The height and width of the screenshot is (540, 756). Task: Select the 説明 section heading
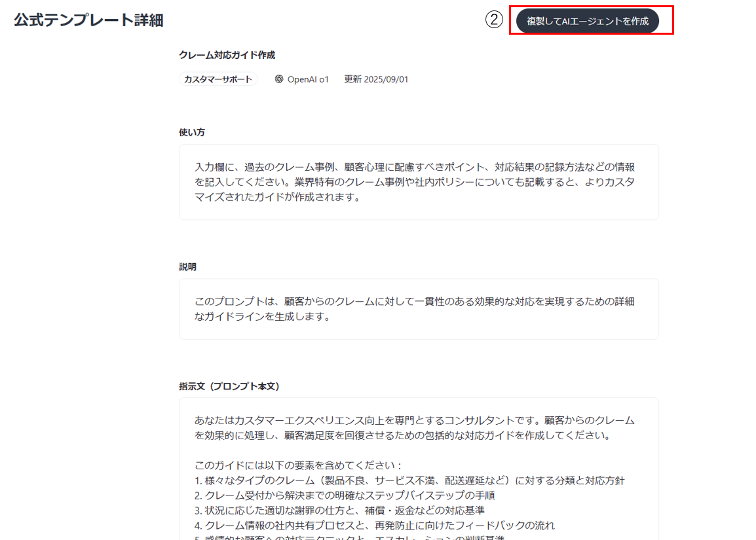pyautogui.click(x=189, y=266)
